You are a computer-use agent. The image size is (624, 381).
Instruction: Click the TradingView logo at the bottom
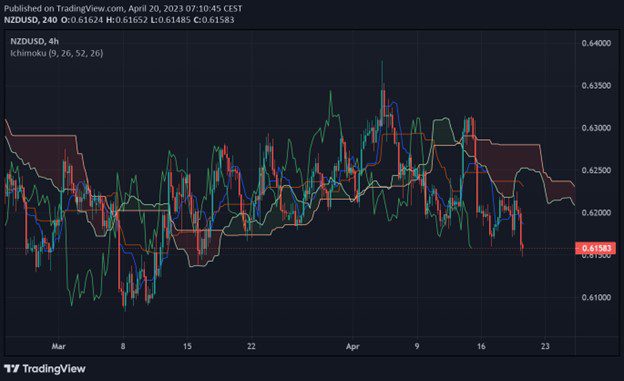pyautogui.click(x=45, y=369)
